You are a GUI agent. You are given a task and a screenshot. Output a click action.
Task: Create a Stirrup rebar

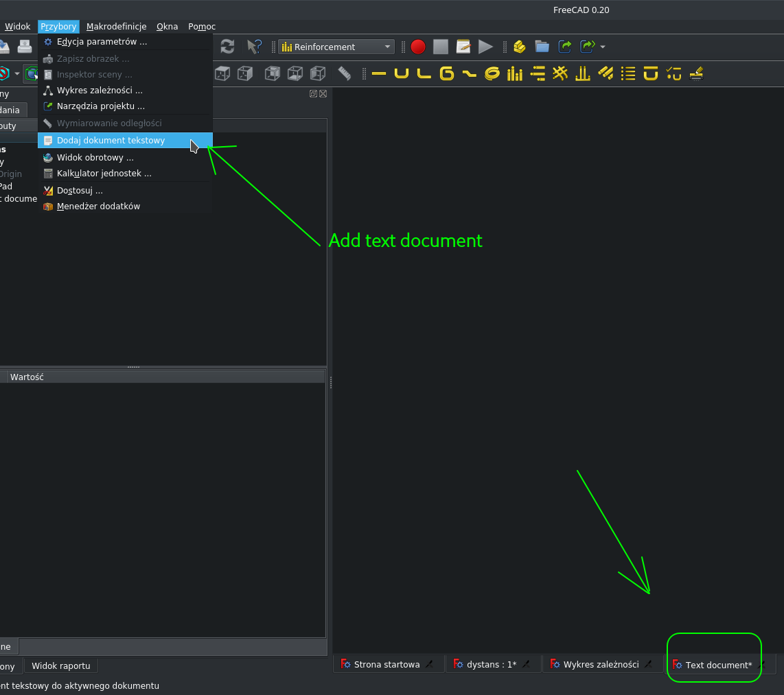[446, 73]
